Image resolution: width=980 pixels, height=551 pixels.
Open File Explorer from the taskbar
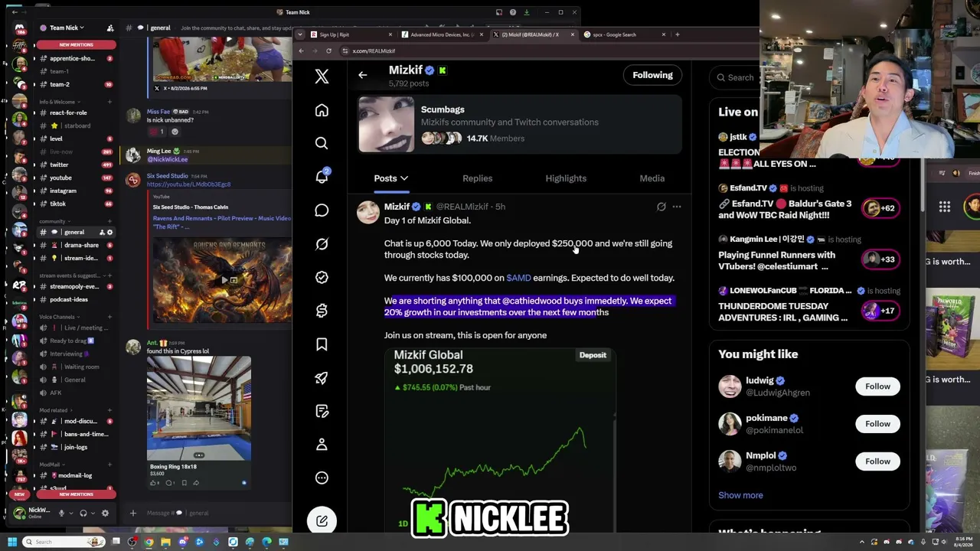click(165, 542)
